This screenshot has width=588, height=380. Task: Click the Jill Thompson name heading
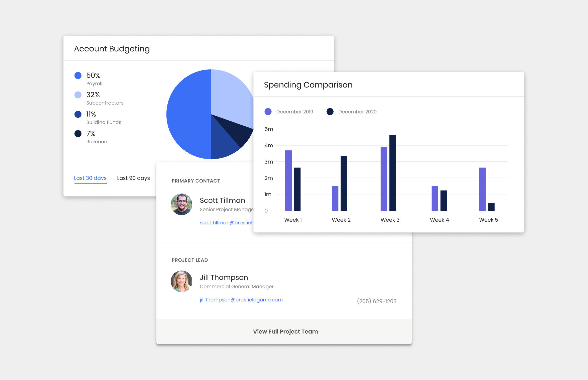tap(224, 278)
